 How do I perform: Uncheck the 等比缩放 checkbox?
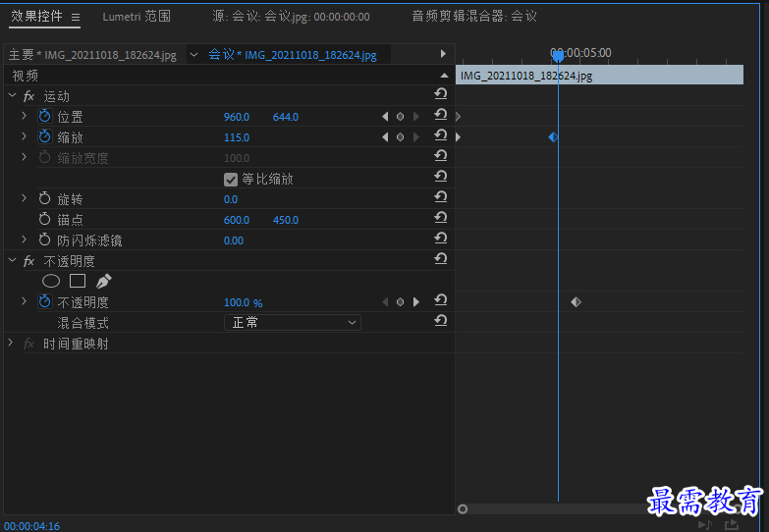coord(231,180)
